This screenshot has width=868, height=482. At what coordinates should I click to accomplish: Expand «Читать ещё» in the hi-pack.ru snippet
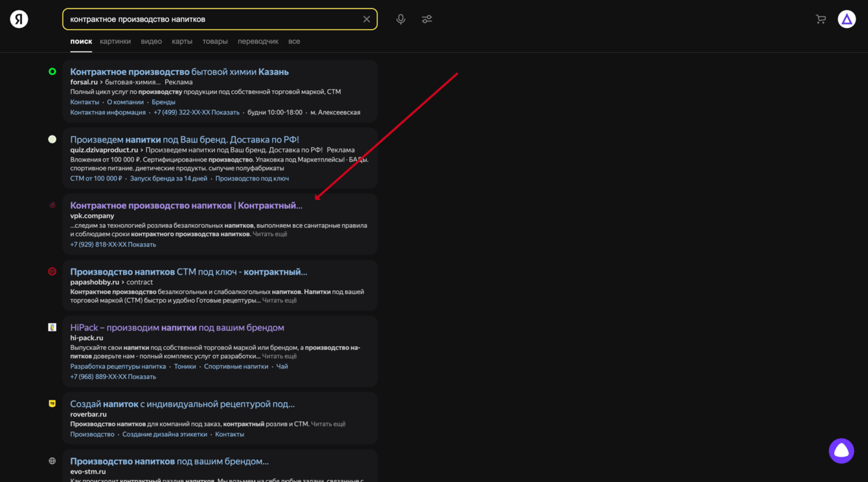(280, 356)
